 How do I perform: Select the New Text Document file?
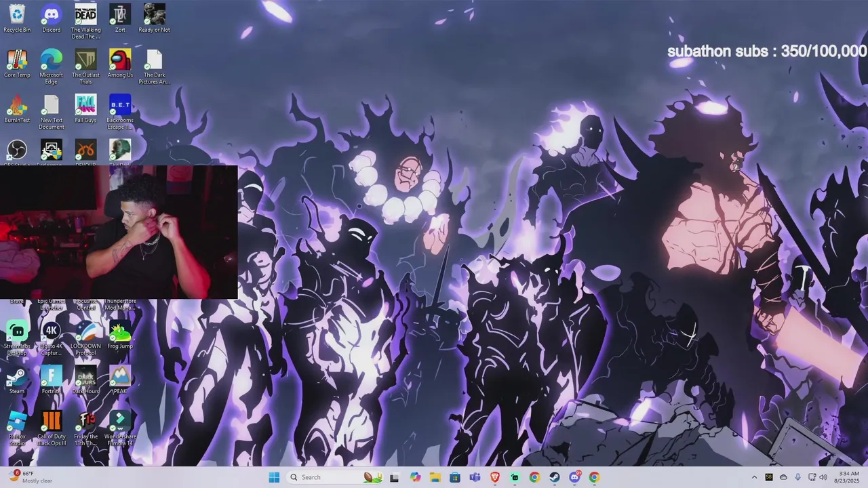(52, 113)
